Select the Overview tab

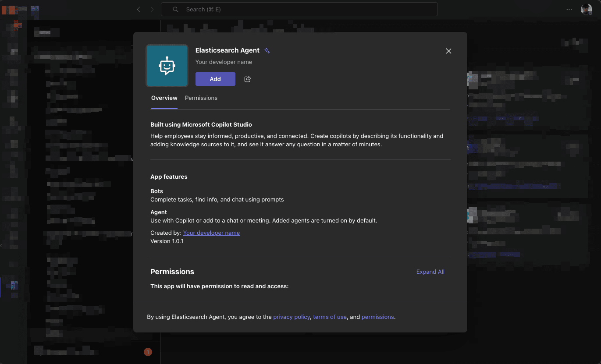point(164,98)
